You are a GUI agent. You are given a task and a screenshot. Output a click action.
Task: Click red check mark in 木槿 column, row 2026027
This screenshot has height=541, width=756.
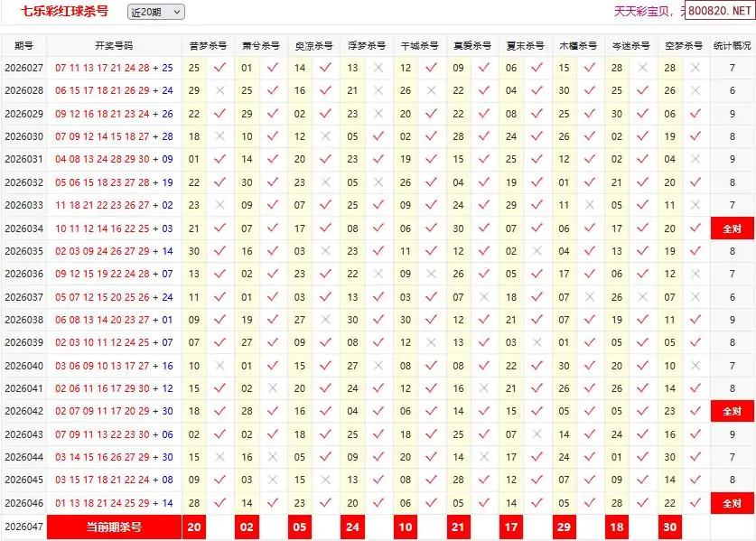click(590, 68)
